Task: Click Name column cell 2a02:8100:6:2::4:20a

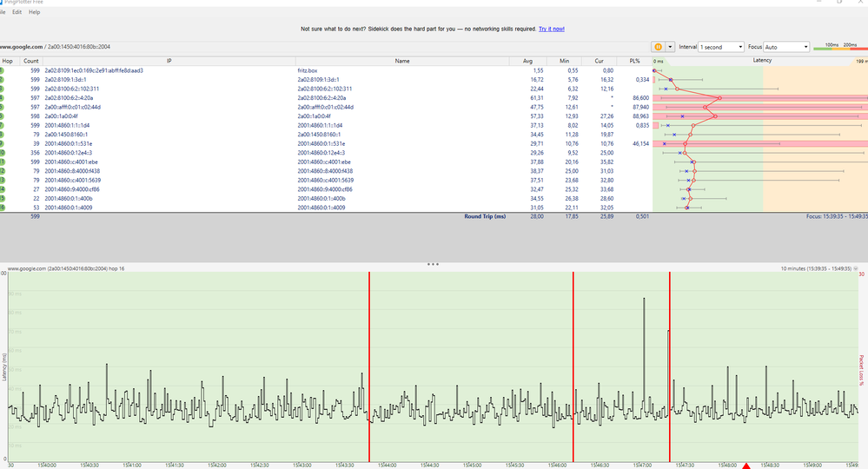Action: pos(321,98)
